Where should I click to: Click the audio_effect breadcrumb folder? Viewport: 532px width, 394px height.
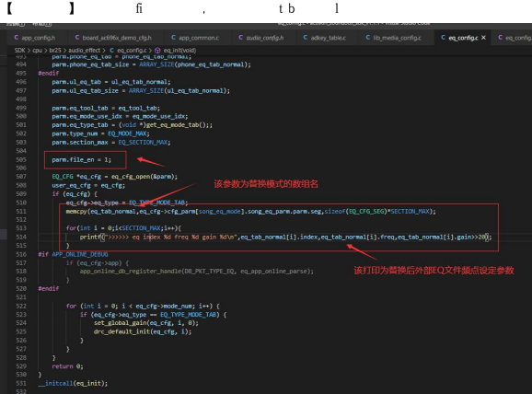pyautogui.click(x=84, y=51)
